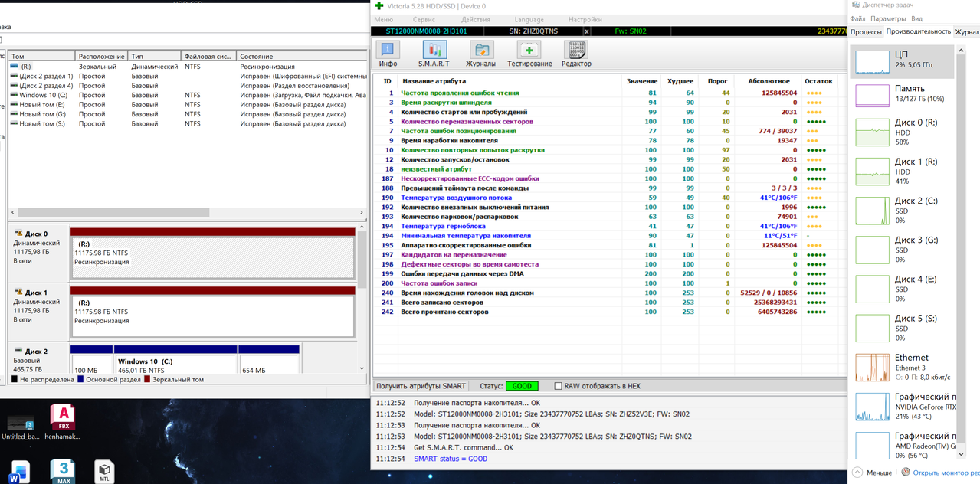
Task: Click the ST12000NM0008-2H3101 model field
Action: pyautogui.click(x=426, y=31)
